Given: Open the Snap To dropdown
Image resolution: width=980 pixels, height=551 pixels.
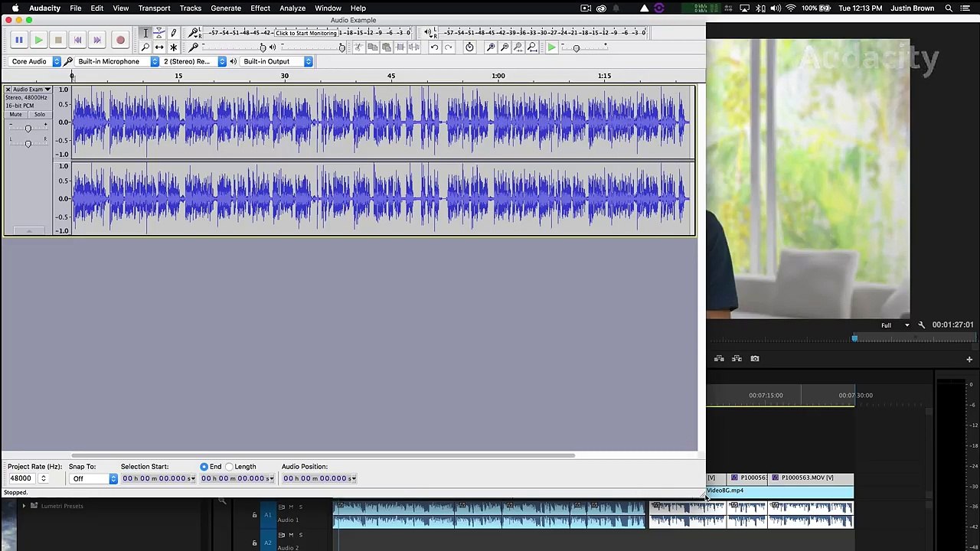Looking at the screenshot, I should (93, 478).
